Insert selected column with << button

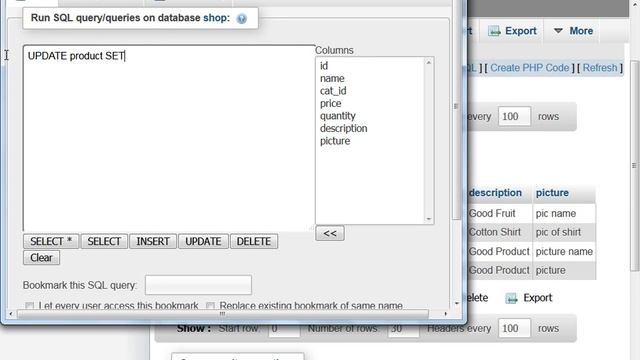point(330,233)
